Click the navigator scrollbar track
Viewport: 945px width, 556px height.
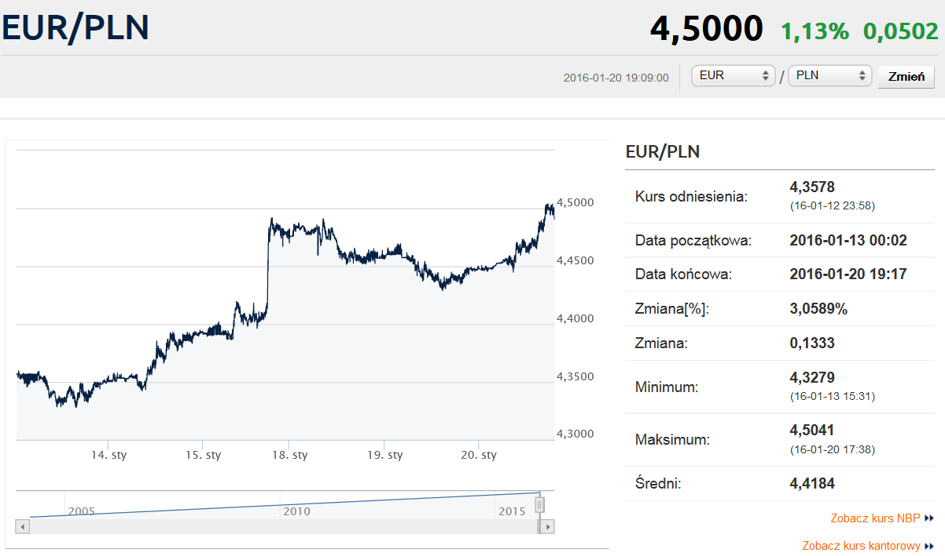[284, 526]
